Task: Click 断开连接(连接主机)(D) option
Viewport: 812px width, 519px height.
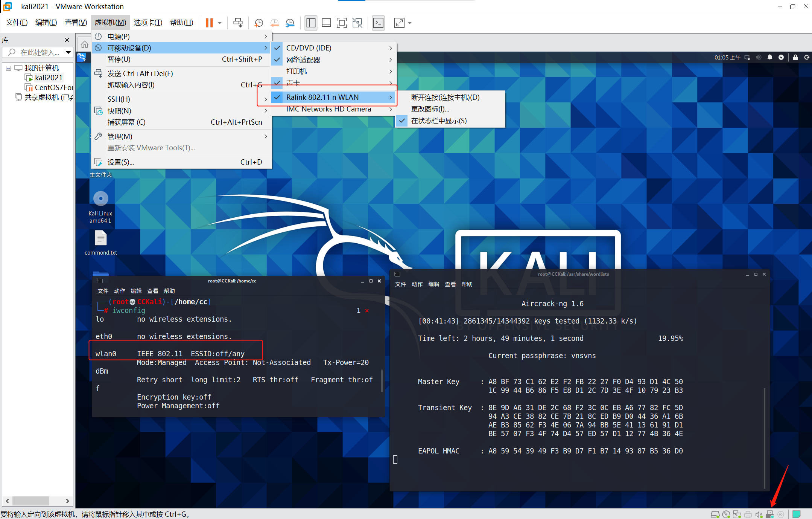Action: (445, 97)
